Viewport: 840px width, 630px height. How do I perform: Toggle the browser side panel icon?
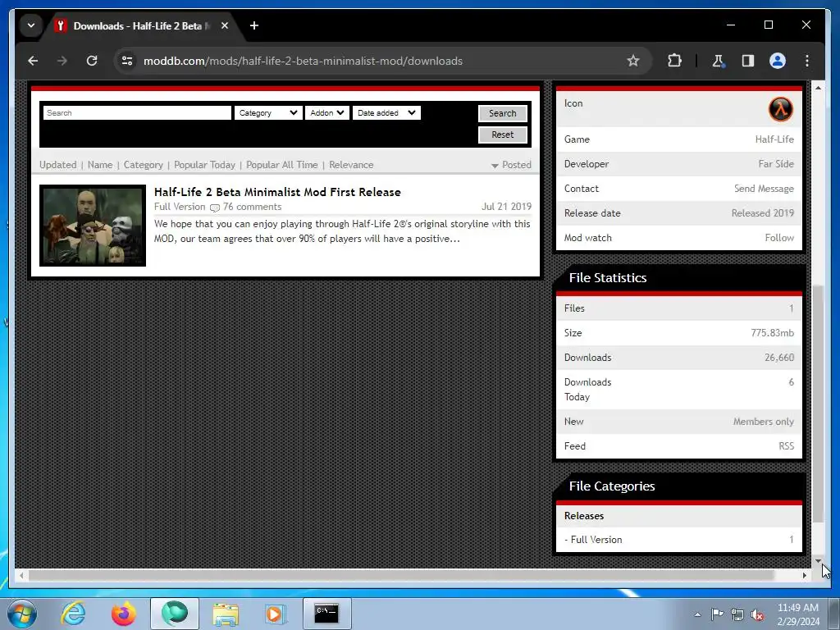pos(748,61)
